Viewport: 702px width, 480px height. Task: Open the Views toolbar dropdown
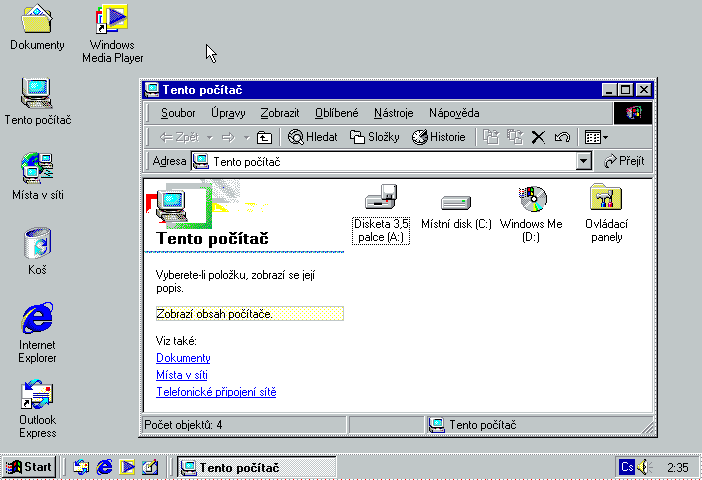(x=596, y=137)
